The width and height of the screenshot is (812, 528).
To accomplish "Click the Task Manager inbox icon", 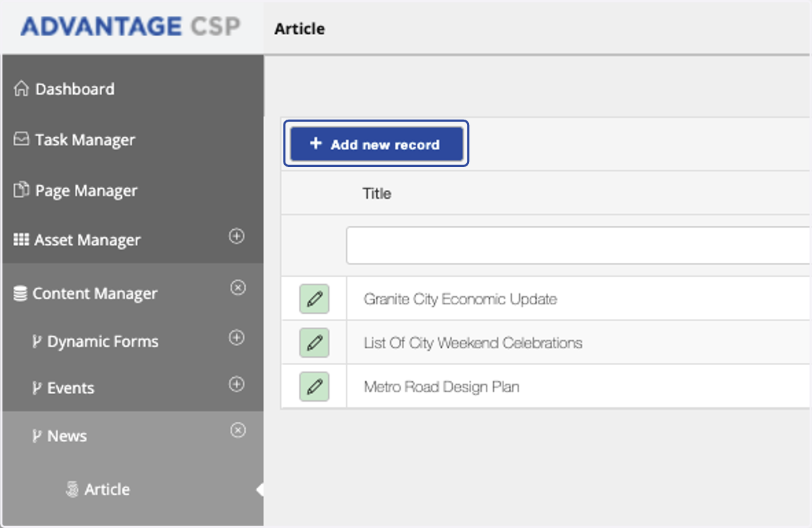I will 22,139.
